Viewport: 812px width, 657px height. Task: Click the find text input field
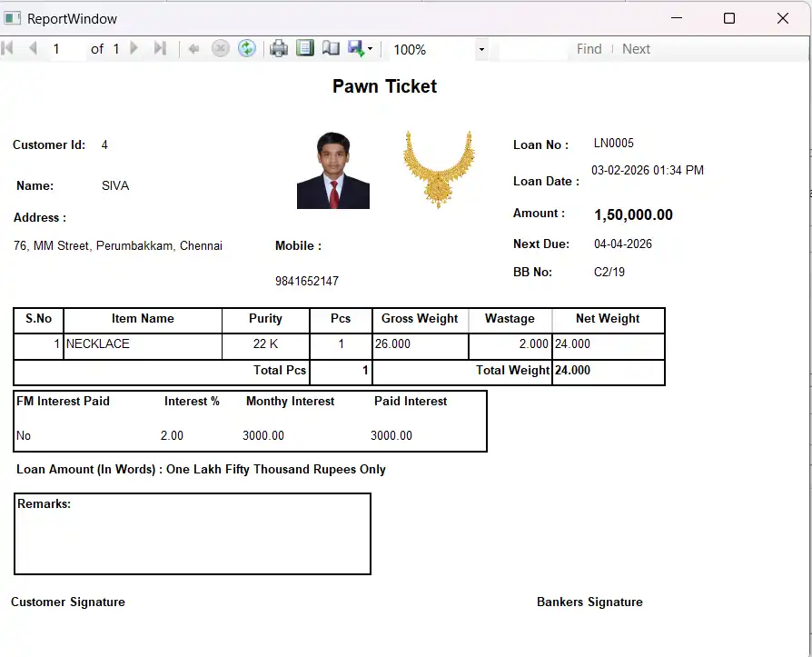[533, 49]
